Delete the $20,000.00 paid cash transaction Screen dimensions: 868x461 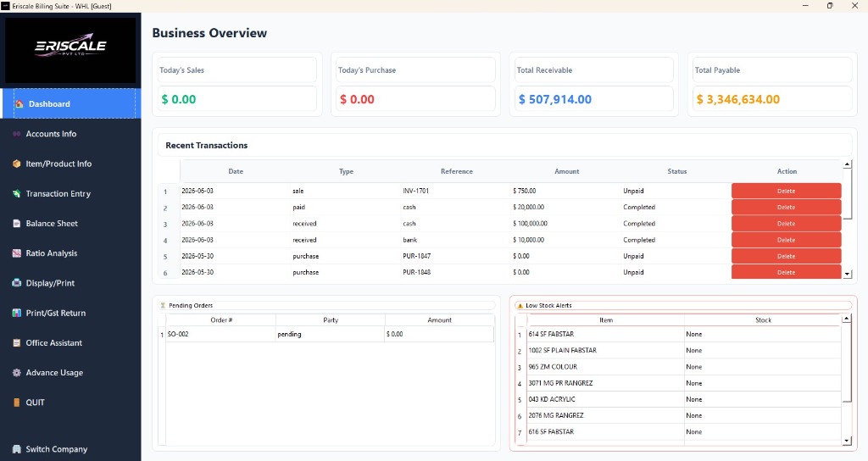(786, 207)
